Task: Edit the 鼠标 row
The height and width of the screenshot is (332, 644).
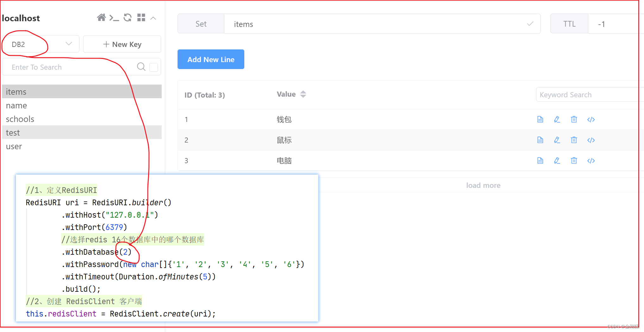Action: pos(557,140)
